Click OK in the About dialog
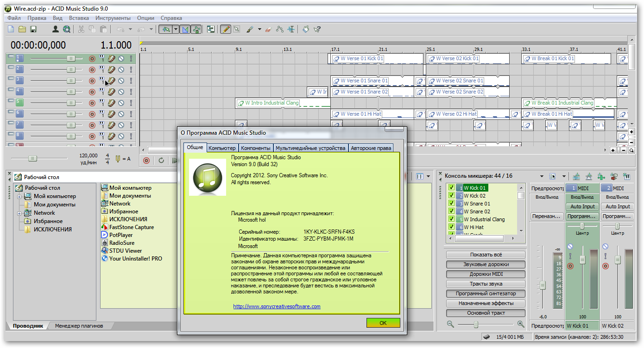644x348 pixels. [x=383, y=323]
